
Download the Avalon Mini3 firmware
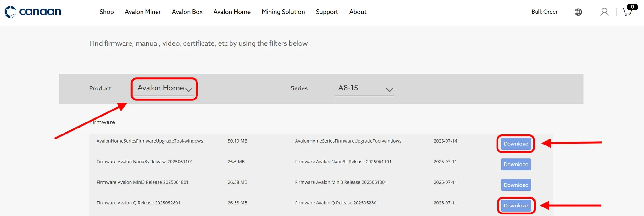coord(516,185)
